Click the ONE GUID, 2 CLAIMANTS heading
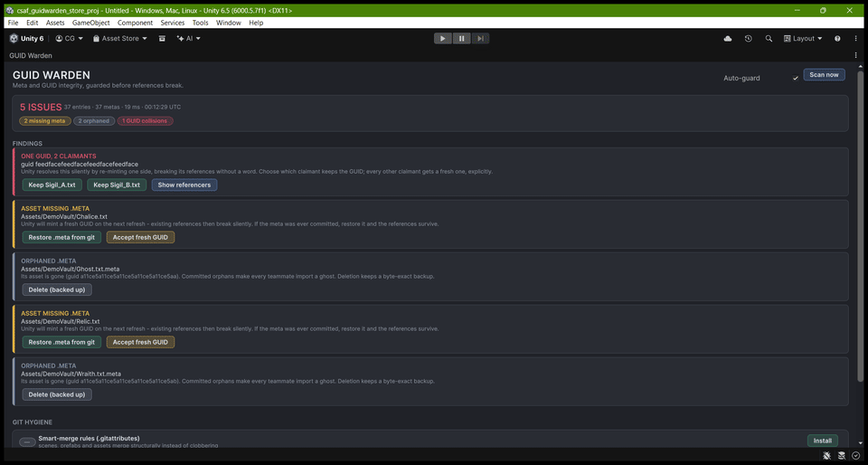Screen dimensions: 868x465 (59, 157)
